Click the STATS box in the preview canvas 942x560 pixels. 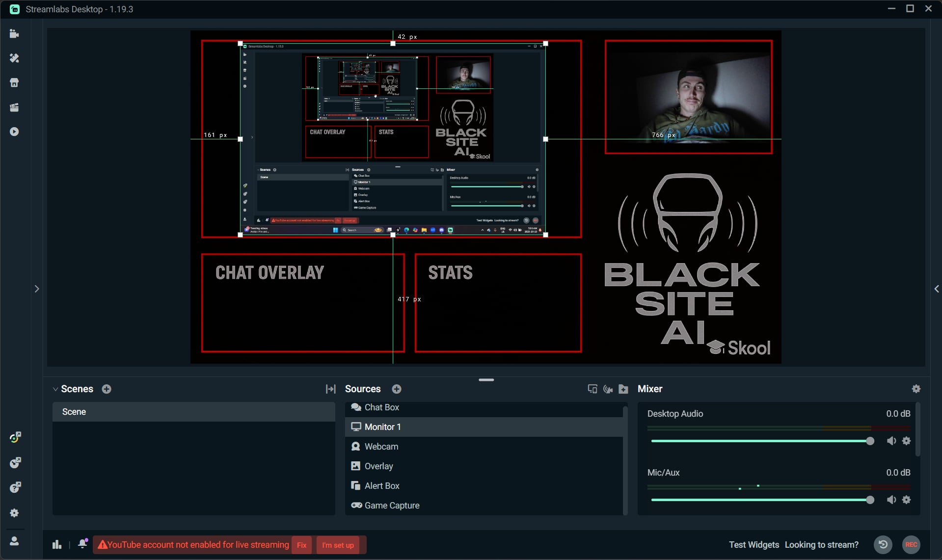[x=498, y=303]
